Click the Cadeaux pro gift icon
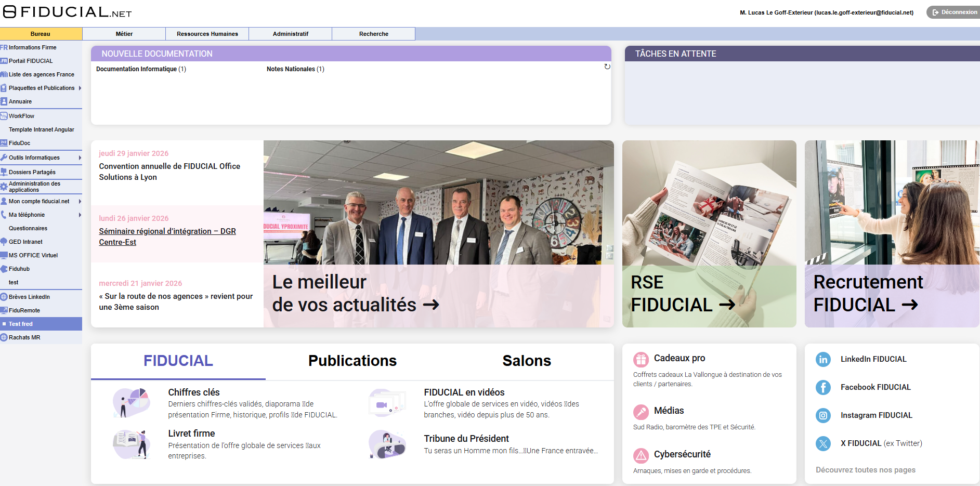980x486 pixels. (641, 358)
